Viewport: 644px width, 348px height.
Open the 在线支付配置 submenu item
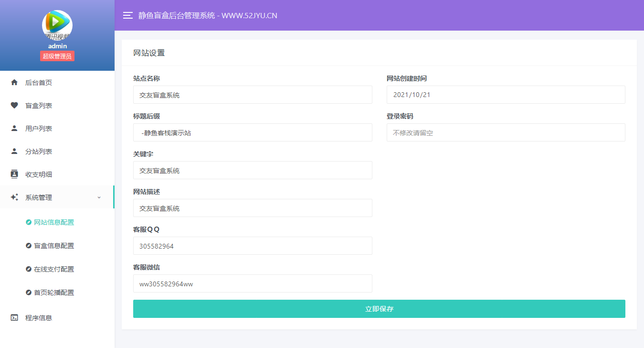tap(54, 269)
